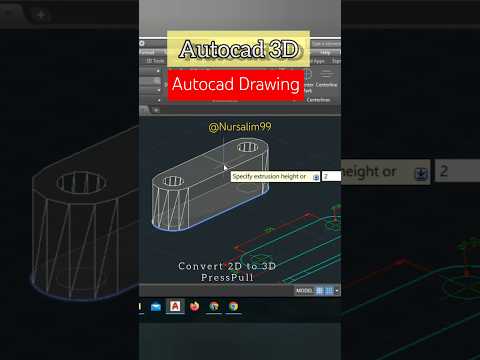Image resolution: width=480 pixels, height=360 pixels.
Task: Open the Help ribbon tab
Action: click(x=325, y=52)
